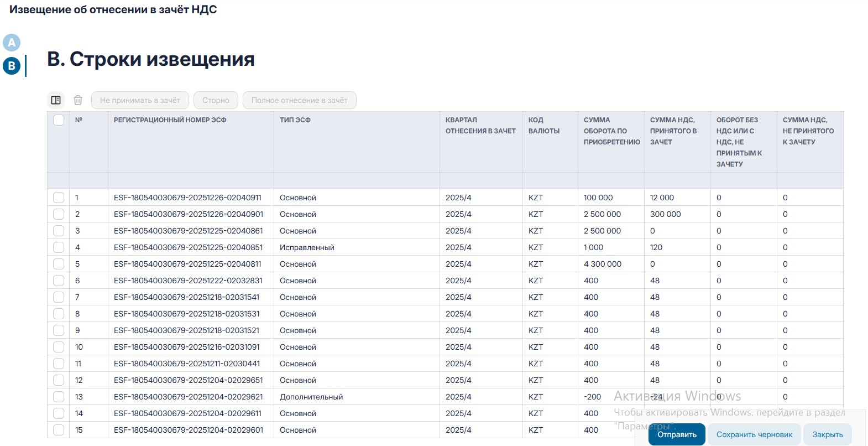Select row 13 checkbox
The image size is (868, 446).
pyautogui.click(x=59, y=397)
